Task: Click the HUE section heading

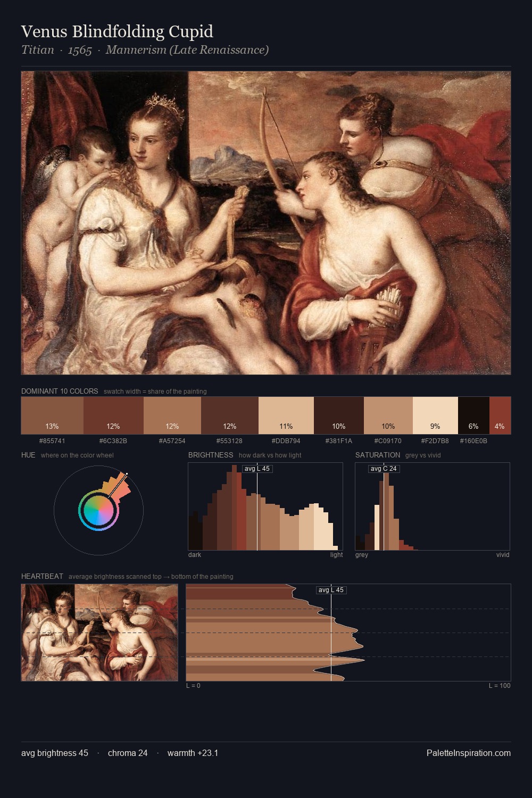Action: pyautogui.click(x=28, y=455)
